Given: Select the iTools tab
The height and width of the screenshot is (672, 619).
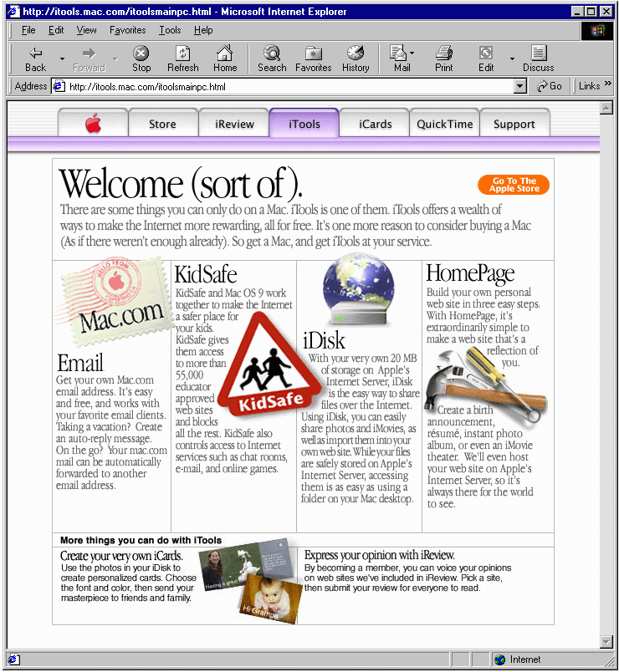Looking at the screenshot, I should (304, 124).
